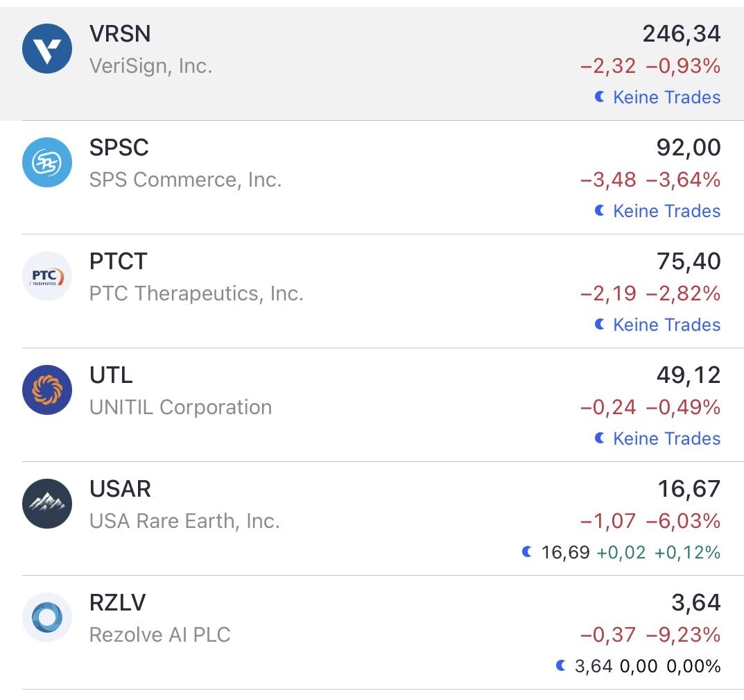Tap the Rezolve AI circular logo

tap(47, 617)
